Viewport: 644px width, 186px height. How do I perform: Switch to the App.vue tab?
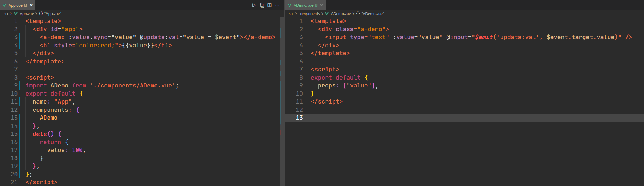tap(18, 5)
